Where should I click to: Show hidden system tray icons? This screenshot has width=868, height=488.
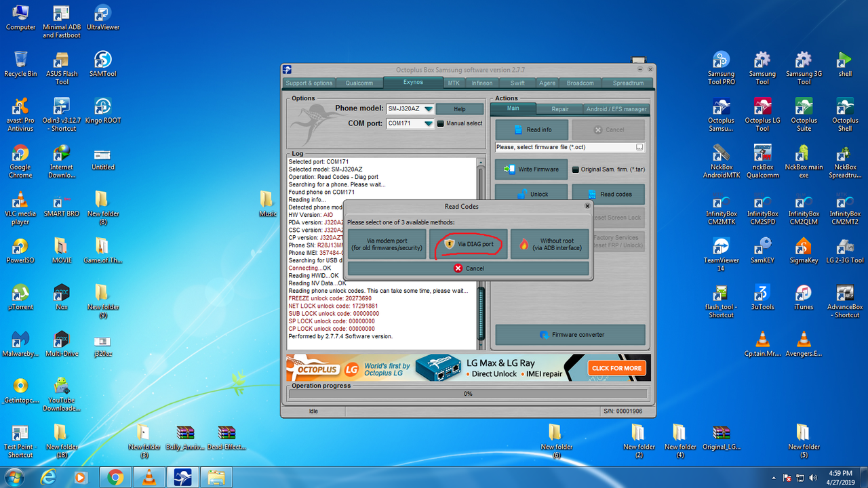click(x=774, y=478)
